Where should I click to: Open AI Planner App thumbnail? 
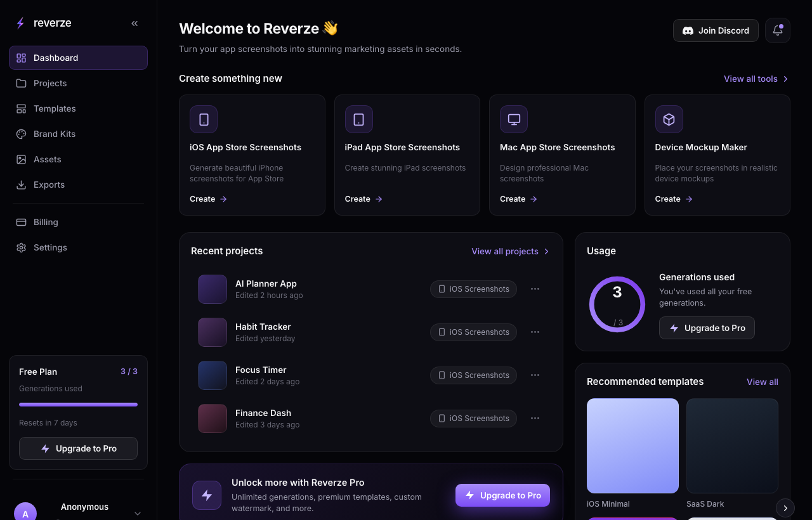(x=213, y=289)
